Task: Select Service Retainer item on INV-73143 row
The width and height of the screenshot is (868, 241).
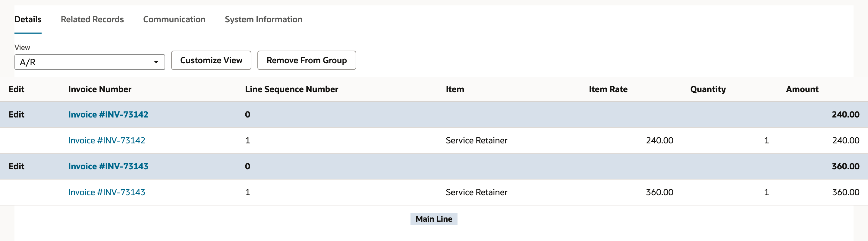Action: [476, 192]
